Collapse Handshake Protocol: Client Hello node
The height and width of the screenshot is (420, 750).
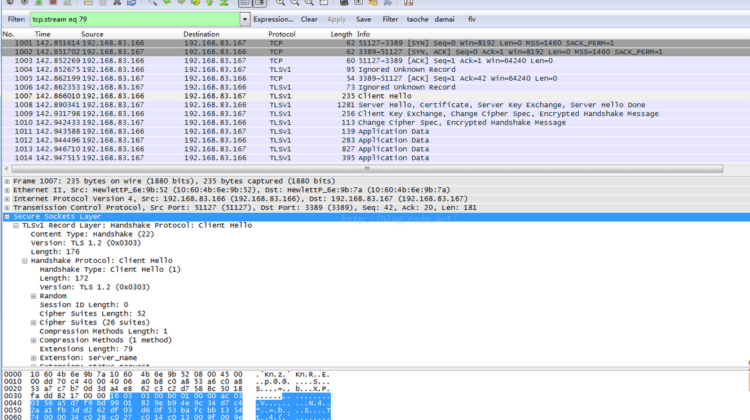click(24, 261)
